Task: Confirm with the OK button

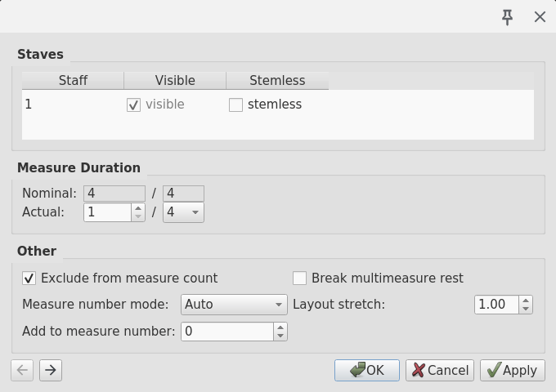Action: 367,370
